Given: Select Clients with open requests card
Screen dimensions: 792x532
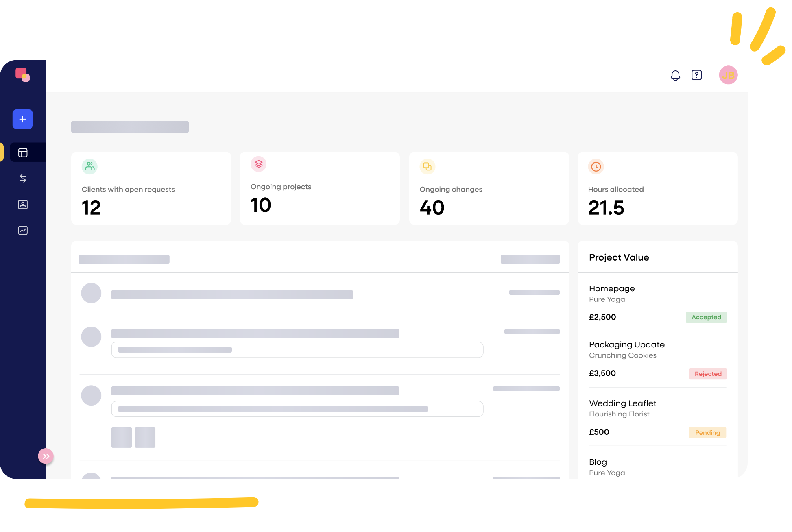Looking at the screenshot, I should (x=151, y=188).
